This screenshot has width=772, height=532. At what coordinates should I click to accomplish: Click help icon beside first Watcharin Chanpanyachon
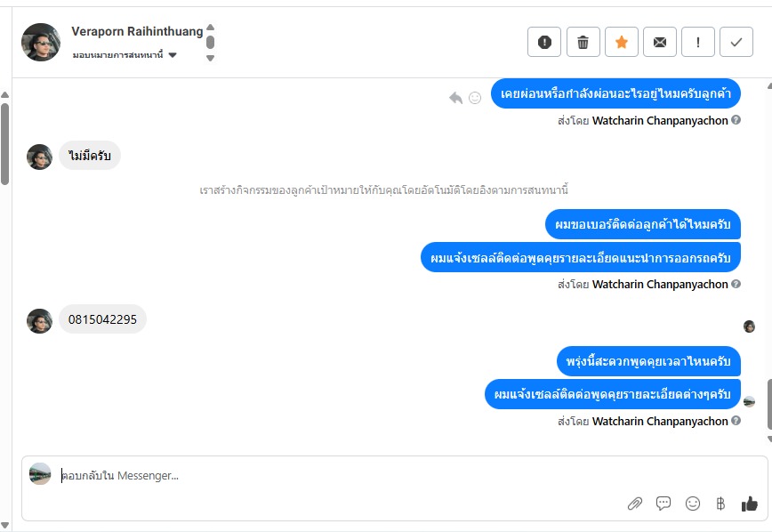coord(736,120)
